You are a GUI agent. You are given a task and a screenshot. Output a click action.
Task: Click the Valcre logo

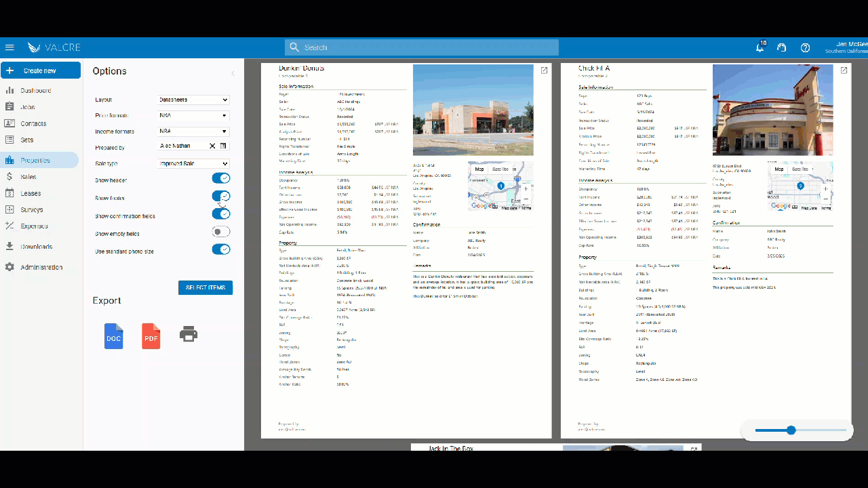(54, 47)
